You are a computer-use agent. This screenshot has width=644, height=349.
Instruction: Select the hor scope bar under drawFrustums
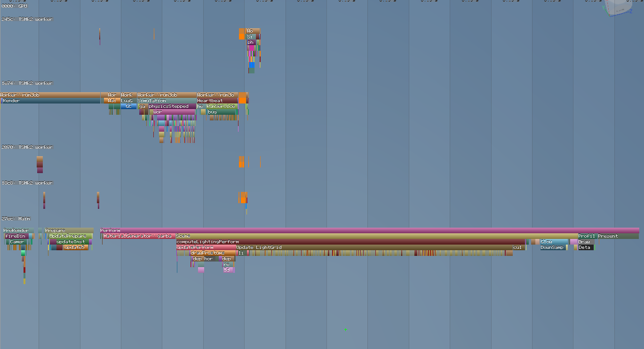(x=210, y=259)
